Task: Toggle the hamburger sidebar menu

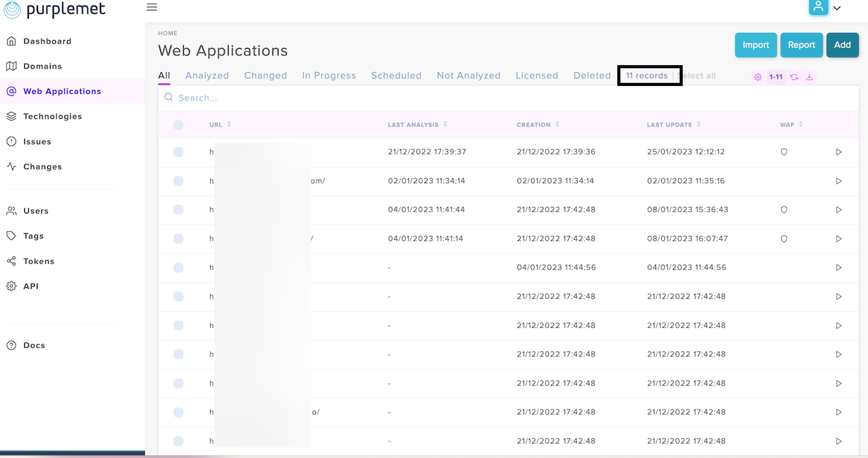Action: [152, 7]
